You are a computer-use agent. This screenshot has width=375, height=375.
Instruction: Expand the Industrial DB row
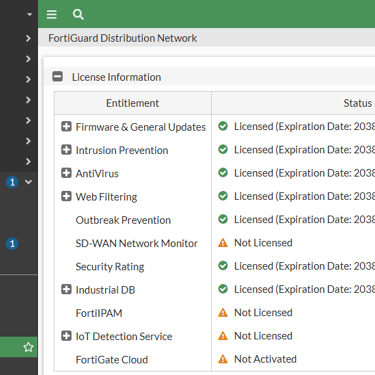click(66, 289)
